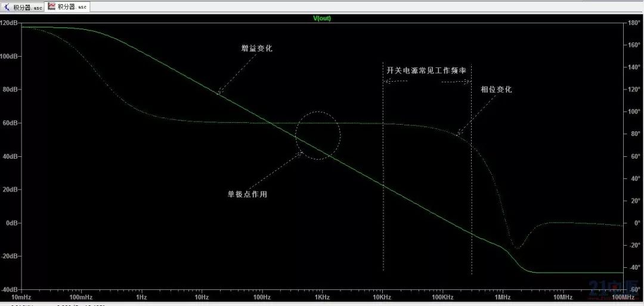The height and width of the screenshot is (306, 644).
Task: Select the 积分器.asc waveform plot tab
Action: 67,7
